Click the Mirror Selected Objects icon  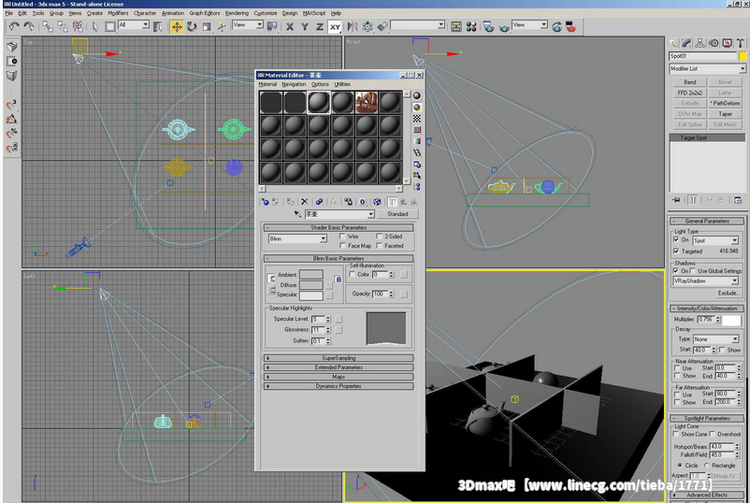click(353, 26)
